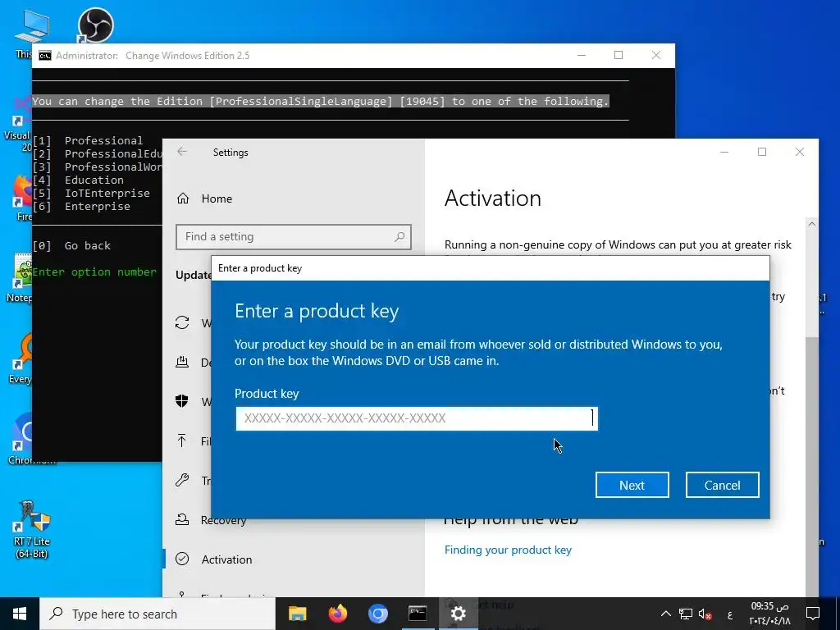
Task: Click the Windows Security shield icon
Action: coord(182,400)
